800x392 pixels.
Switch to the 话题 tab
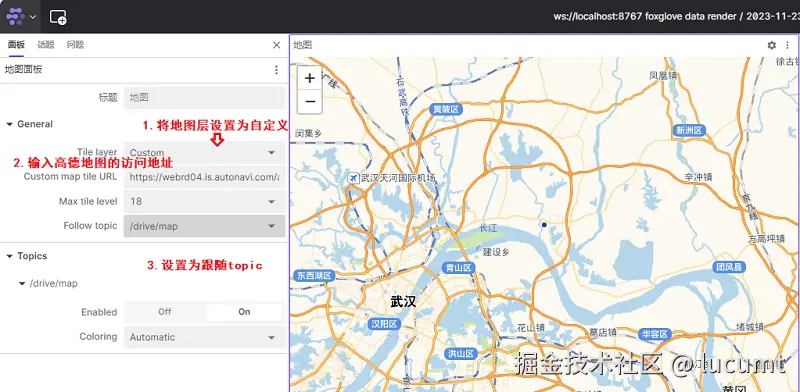click(x=46, y=45)
